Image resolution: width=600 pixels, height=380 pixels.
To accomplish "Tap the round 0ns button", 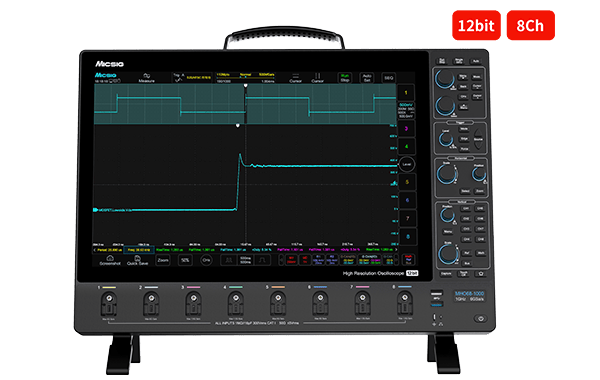I will click(x=206, y=260).
